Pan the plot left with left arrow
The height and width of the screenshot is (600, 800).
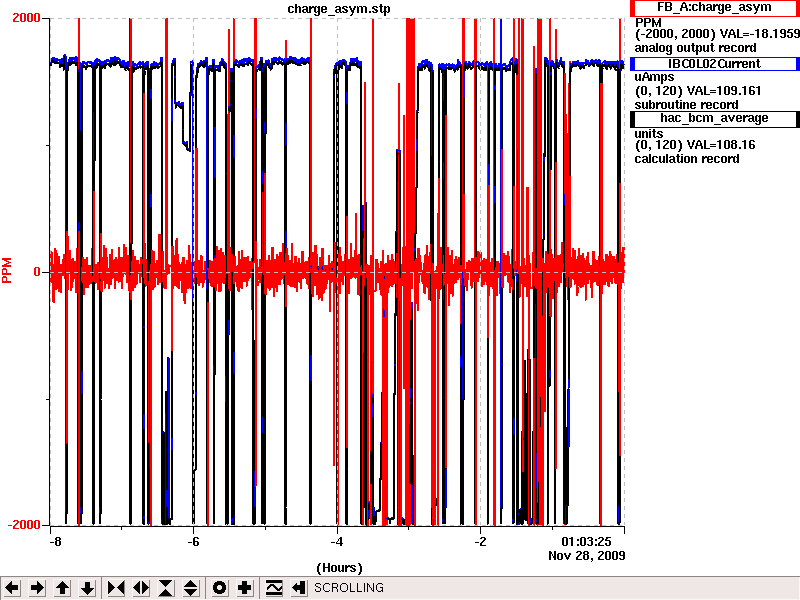click(12, 588)
